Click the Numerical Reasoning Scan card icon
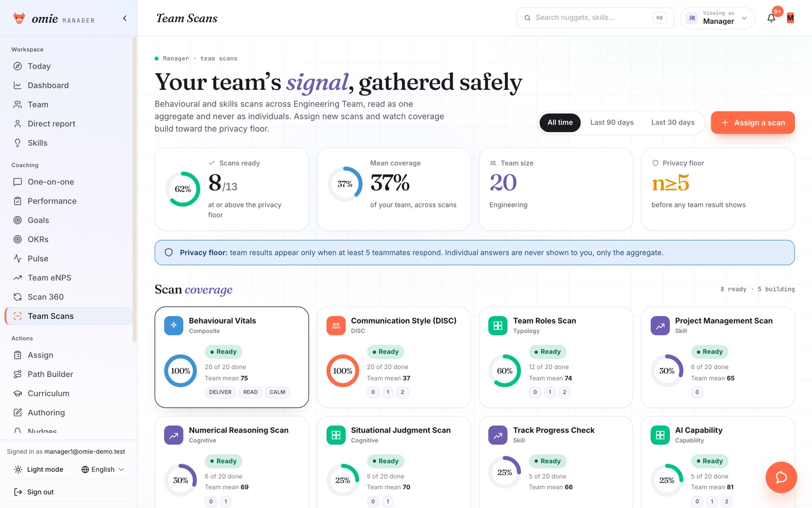 174,435
